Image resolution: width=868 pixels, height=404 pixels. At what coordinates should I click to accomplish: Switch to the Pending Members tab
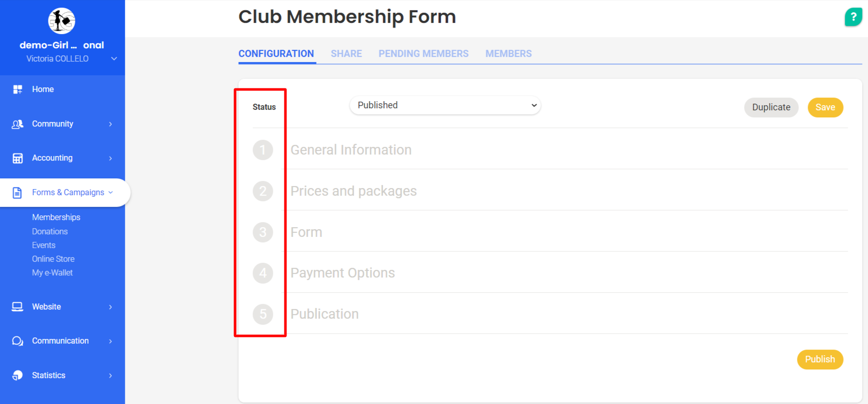tap(423, 54)
